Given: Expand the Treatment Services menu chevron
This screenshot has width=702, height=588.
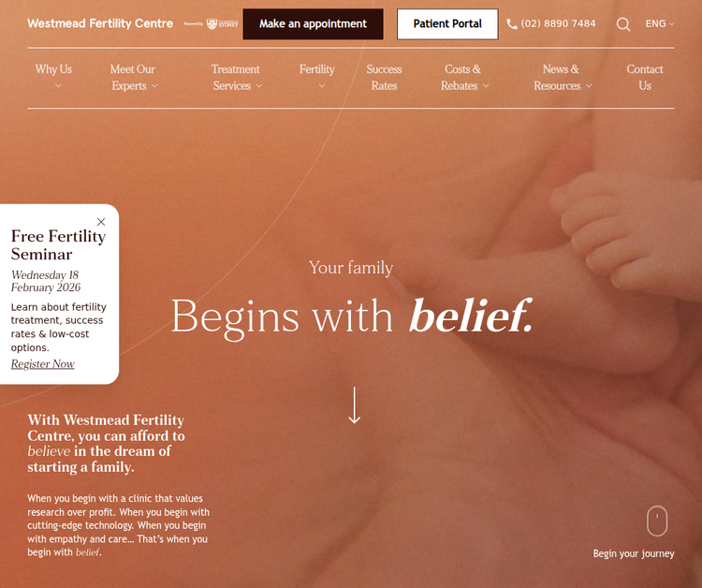Looking at the screenshot, I should [x=259, y=86].
